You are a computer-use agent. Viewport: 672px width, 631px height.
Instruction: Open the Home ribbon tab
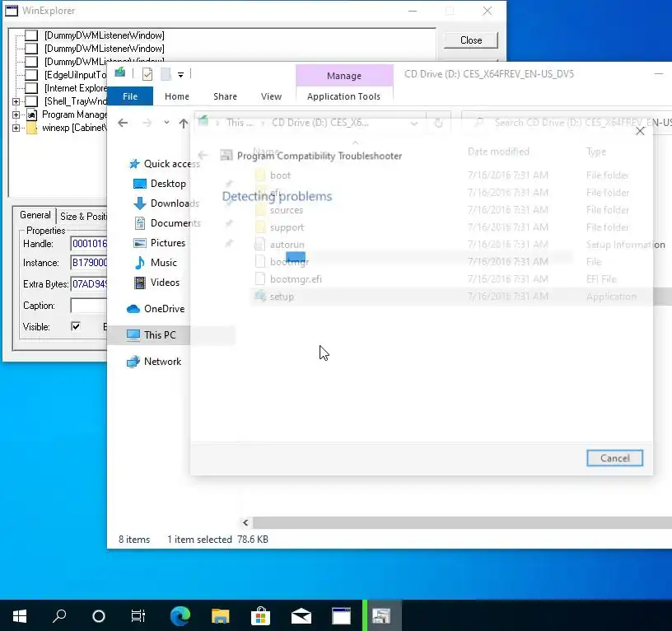pos(176,96)
